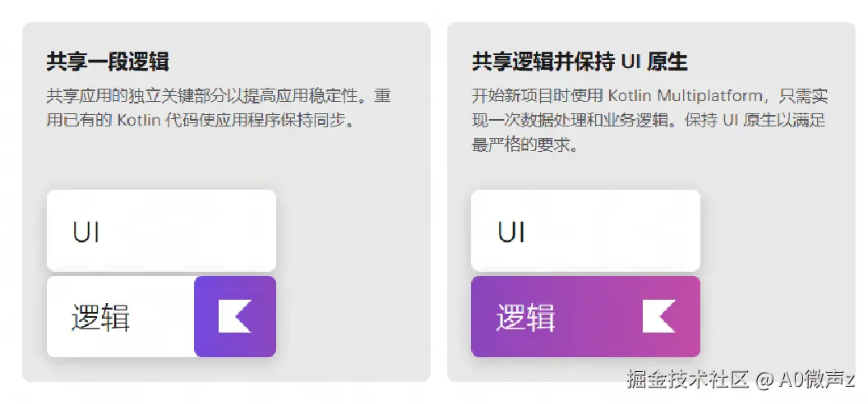Click the white 逻辑 label on purple block
868x404 pixels.
[x=525, y=318]
